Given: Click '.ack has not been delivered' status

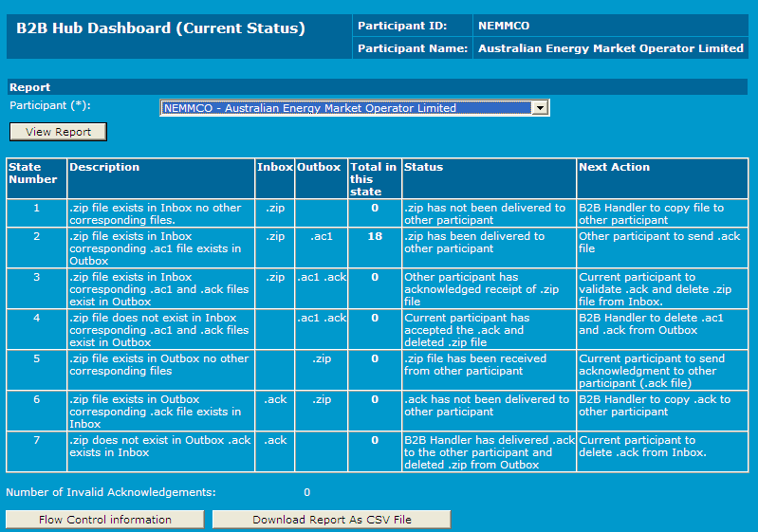Looking at the screenshot, I should coord(487,406).
